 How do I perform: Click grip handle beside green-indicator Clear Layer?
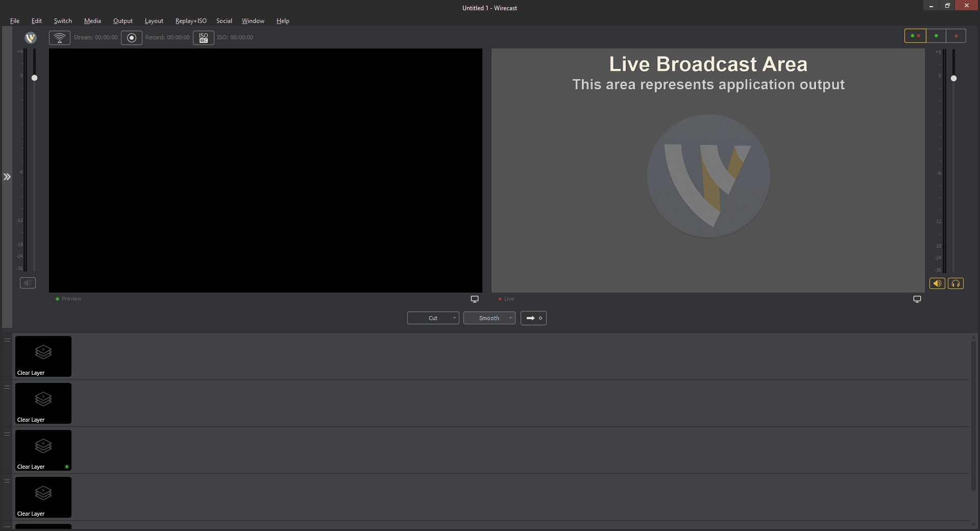[7, 434]
